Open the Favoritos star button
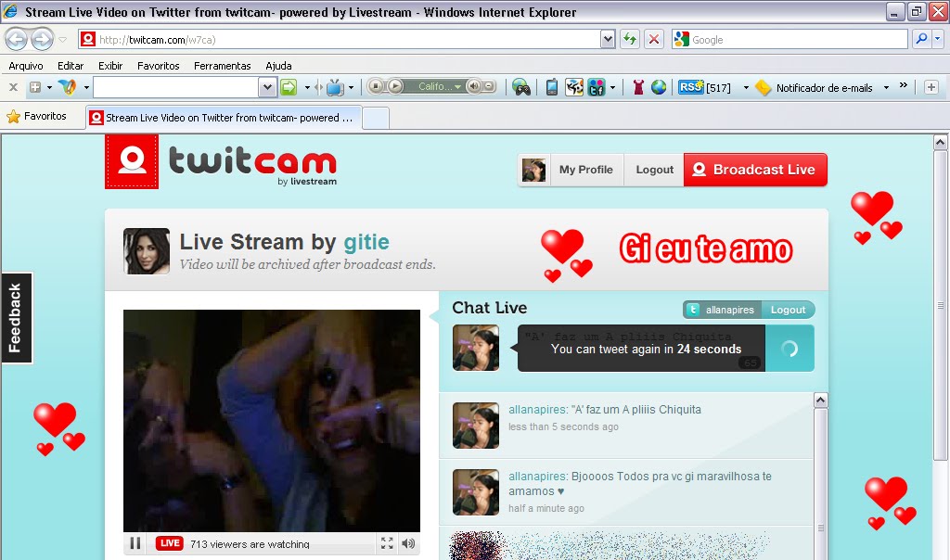This screenshot has height=560, width=950. [36, 116]
